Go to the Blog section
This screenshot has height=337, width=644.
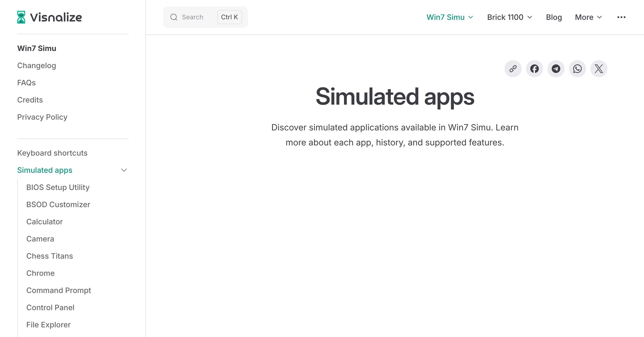pyautogui.click(x=554, y=17)
